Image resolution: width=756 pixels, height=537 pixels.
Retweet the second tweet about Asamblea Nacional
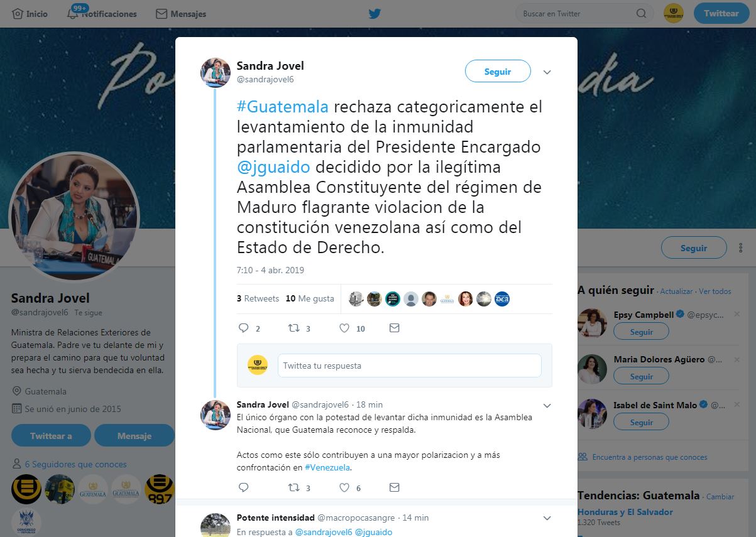click(x=293, y=487)
